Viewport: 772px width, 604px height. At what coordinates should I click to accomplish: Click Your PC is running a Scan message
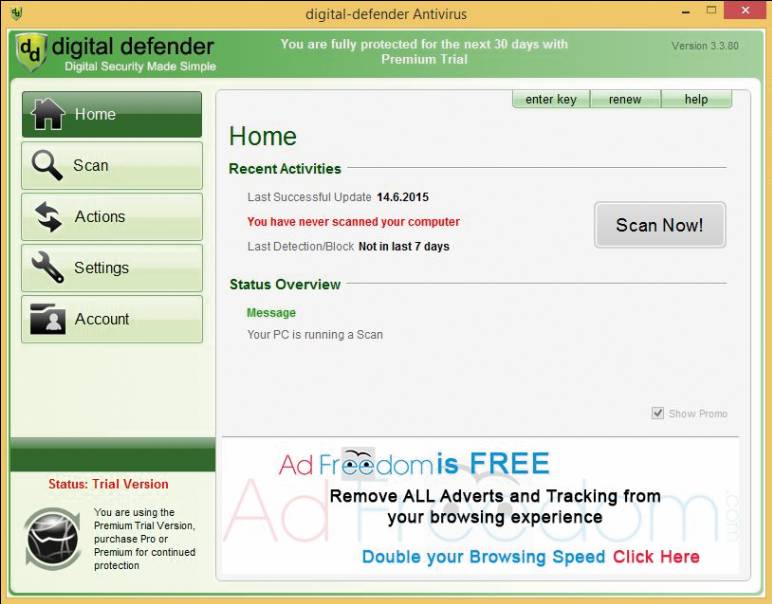[315, 335]
